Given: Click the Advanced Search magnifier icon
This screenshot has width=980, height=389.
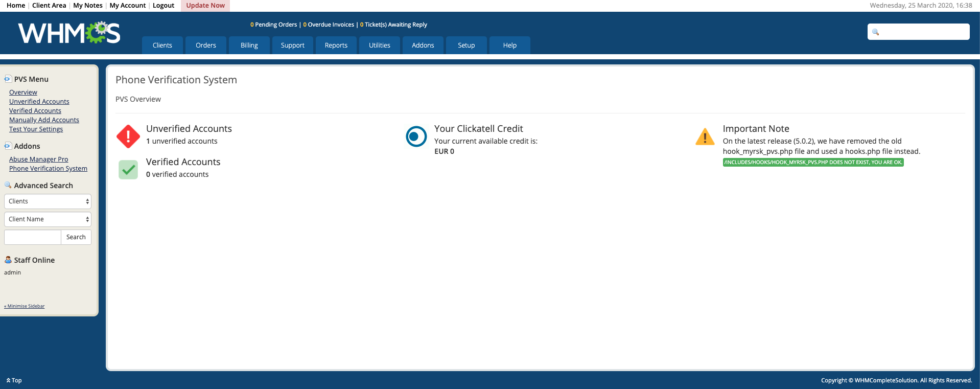Looking at the screenshot, I should pos(8,185).
